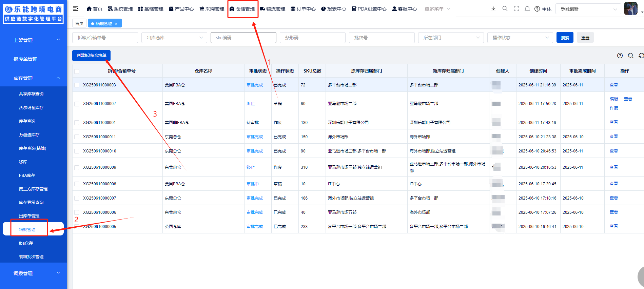Image resolution: width=644 pixels, height=289 pixels.
Task: Open 客服中心 menu
Action: (x=404, y=9)
